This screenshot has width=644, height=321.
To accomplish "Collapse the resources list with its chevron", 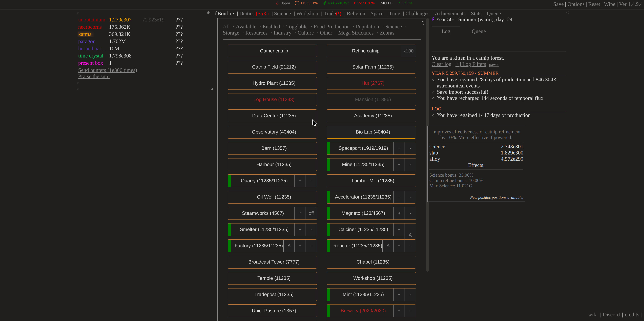I will tap(78, 13).
